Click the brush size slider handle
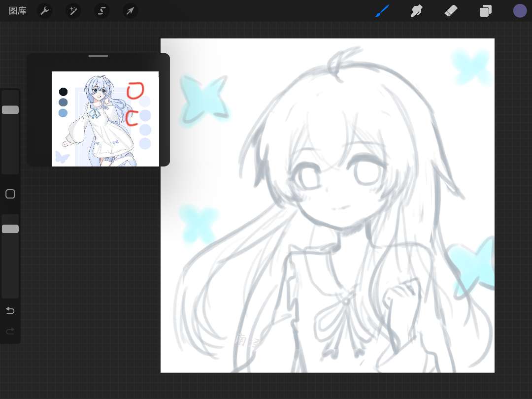532x399 pixels. 10,110
